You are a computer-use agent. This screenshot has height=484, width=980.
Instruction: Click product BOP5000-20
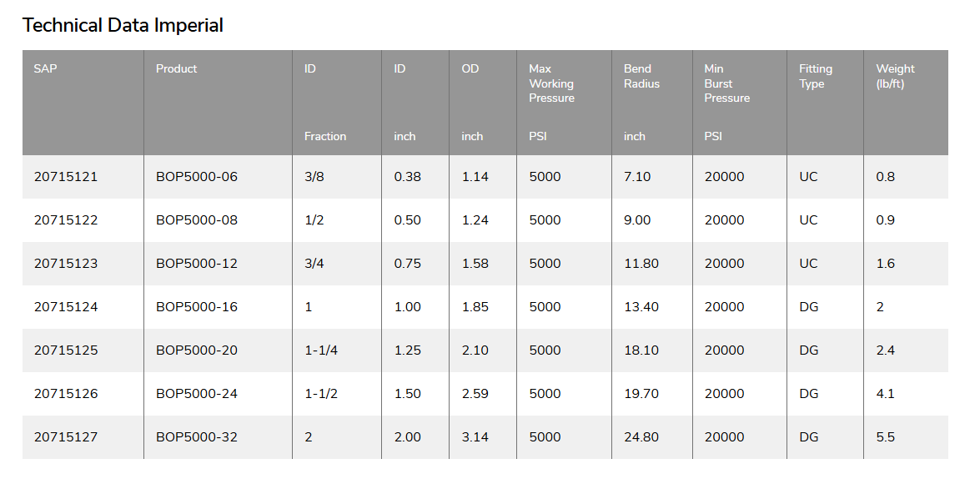[197, 350]
